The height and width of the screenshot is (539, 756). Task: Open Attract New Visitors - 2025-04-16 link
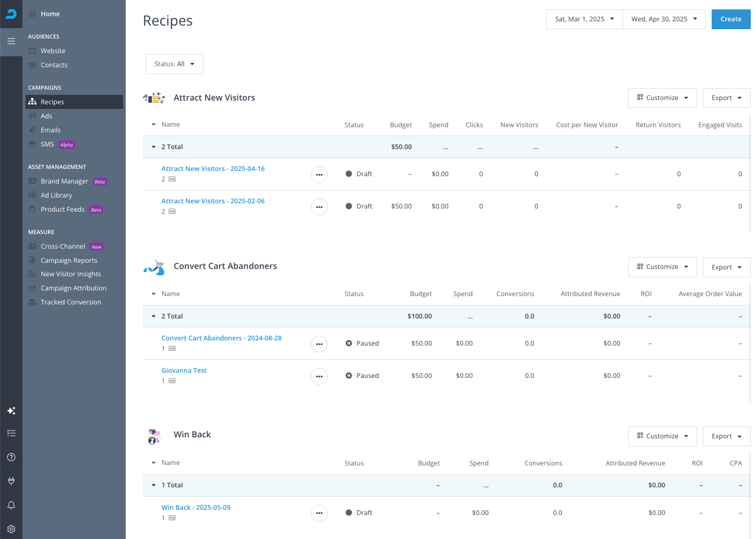pyautogui.click(x=213, y=169)
